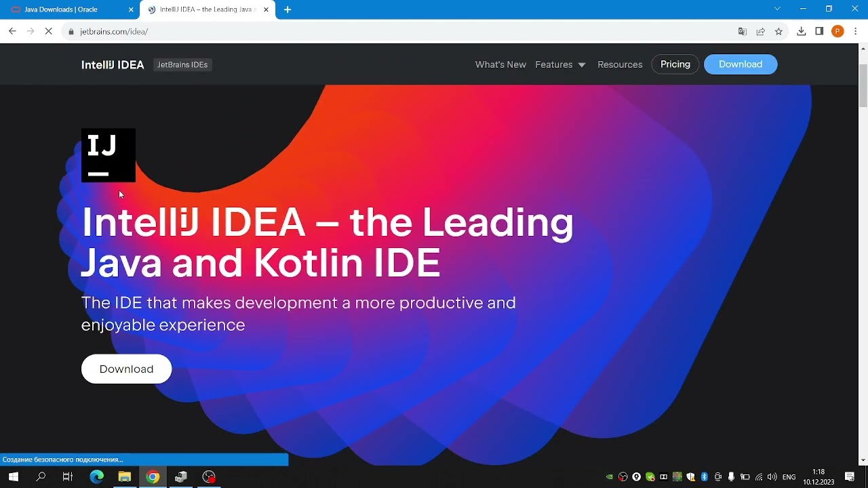Image resolution: width=868 pixels, height=488 pixels.
Task: Click the IJ logo square
Action: point(108,155)
